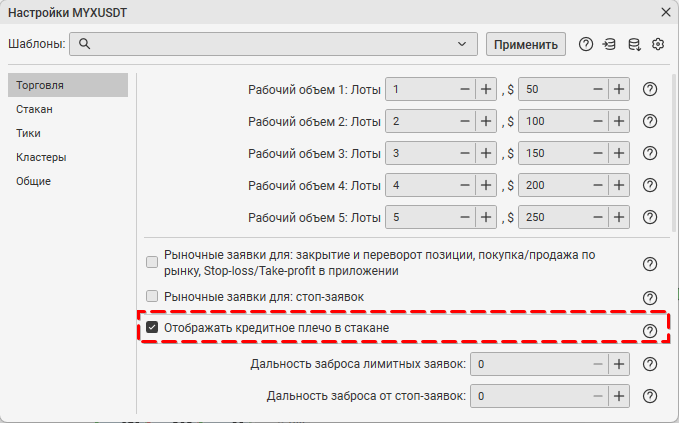This screenshot has height=423, width=679.
Task: Decrease lots for Рабочий объем 2
Action: 465,121
